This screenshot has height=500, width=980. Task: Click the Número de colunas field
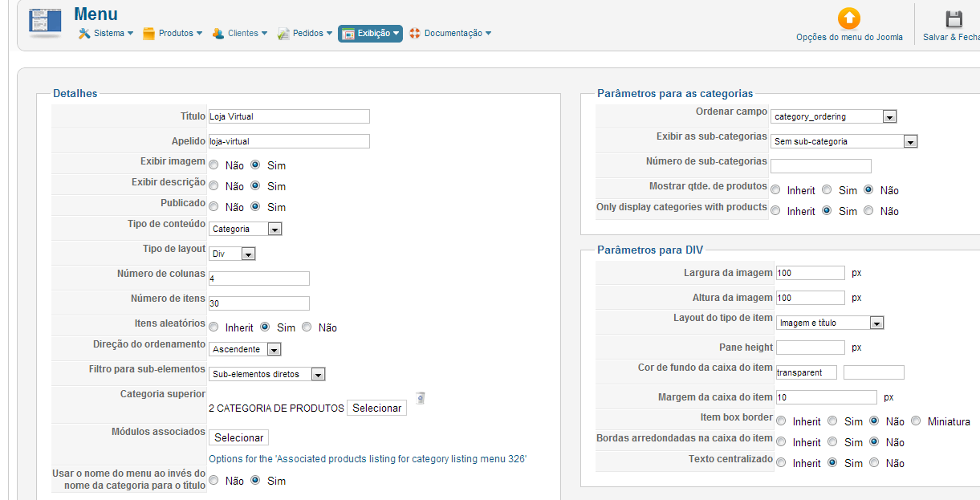[x=259, y=278]
